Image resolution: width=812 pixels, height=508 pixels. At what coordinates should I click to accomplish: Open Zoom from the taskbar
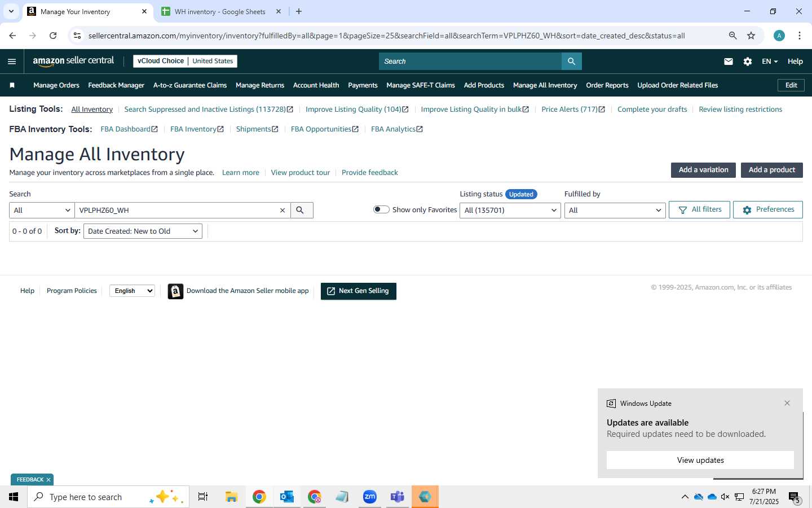tap(370, 497)
